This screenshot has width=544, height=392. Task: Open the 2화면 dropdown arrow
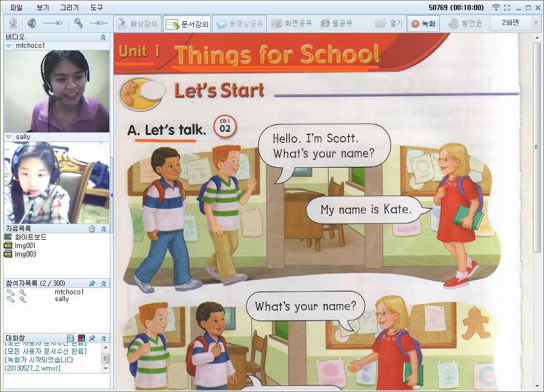coord(535,23)
